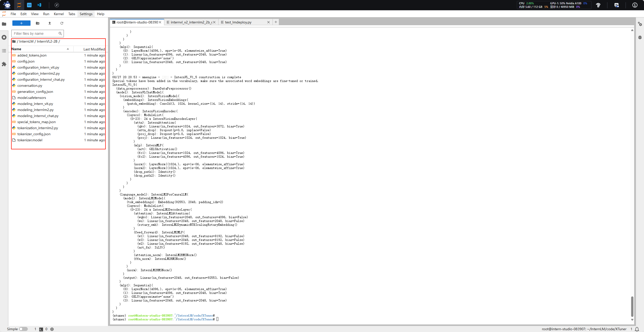Click the upload files icon
The image size is (644, 332).
50,23
